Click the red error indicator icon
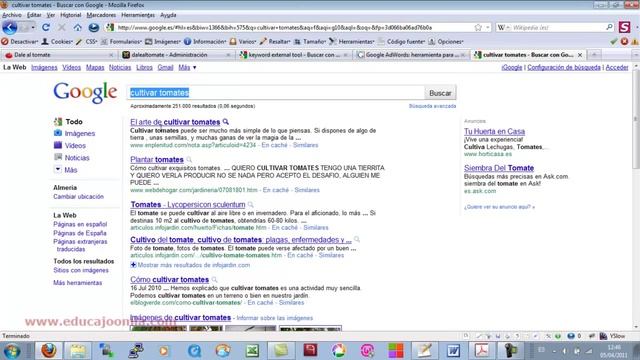 click(624, 42)
